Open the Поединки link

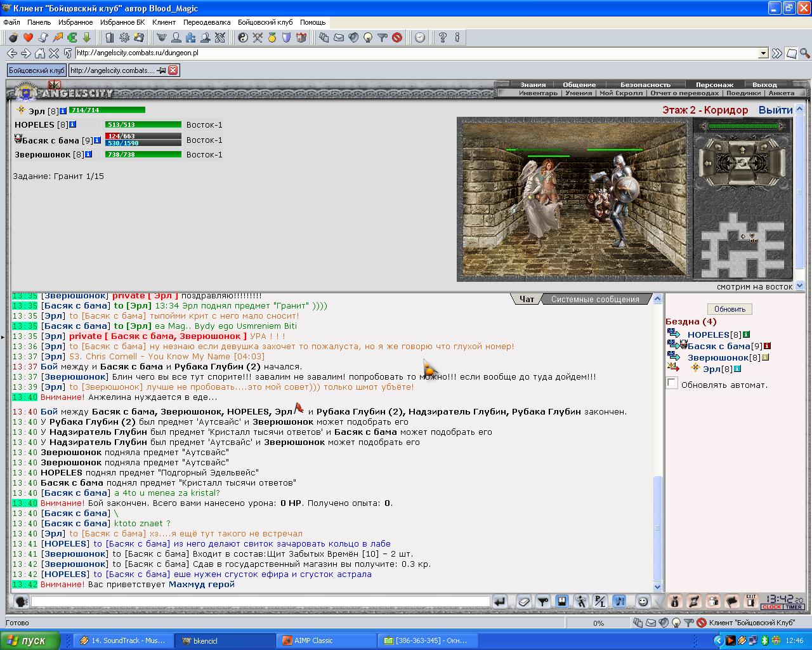tap(743, 93)
